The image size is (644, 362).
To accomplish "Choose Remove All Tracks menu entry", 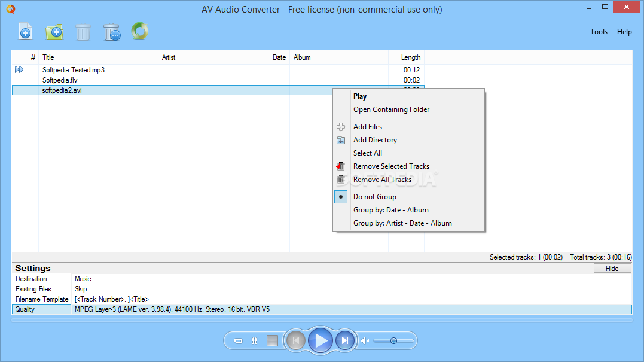I will pyautogui.click(x=382, y=179).
